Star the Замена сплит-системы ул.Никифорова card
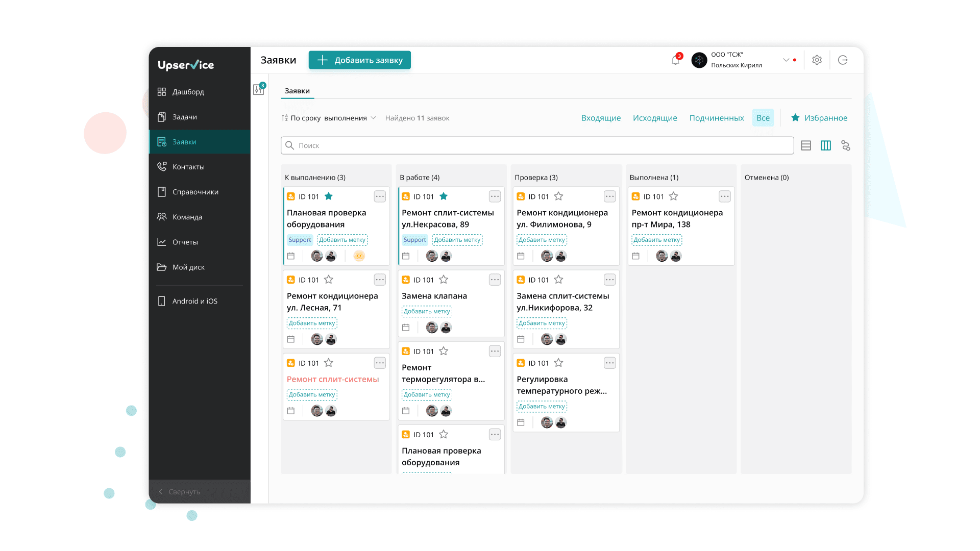 point(558,280)
